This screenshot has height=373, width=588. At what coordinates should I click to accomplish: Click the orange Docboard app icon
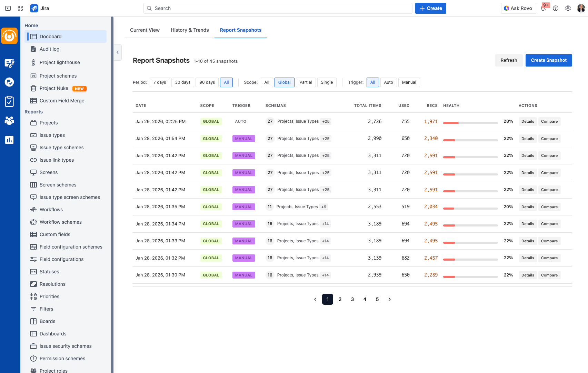click(x=9, y=36)
